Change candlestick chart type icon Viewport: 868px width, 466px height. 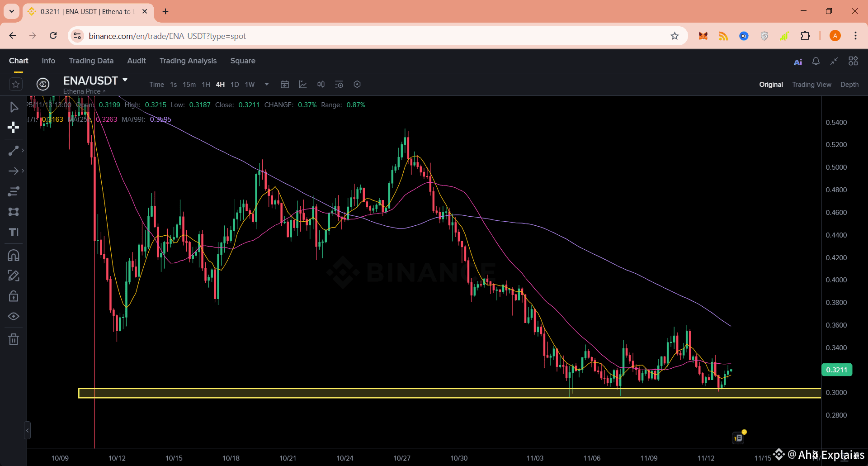(321, 84)
